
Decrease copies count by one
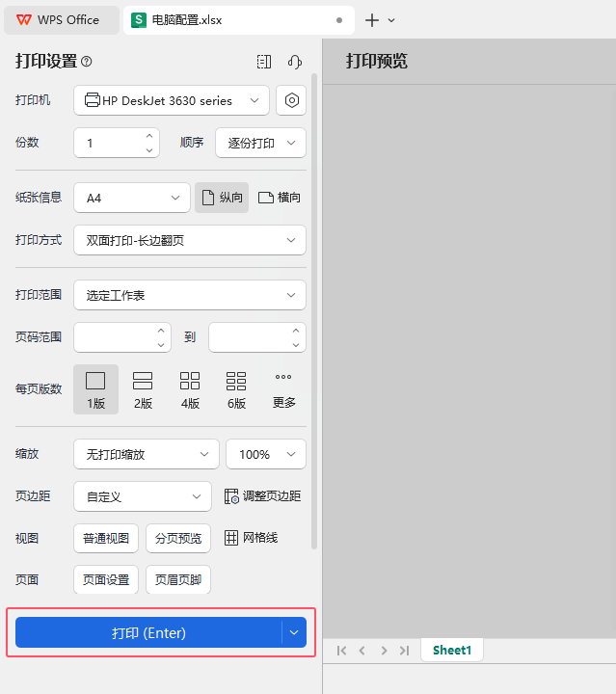[149, 150]
